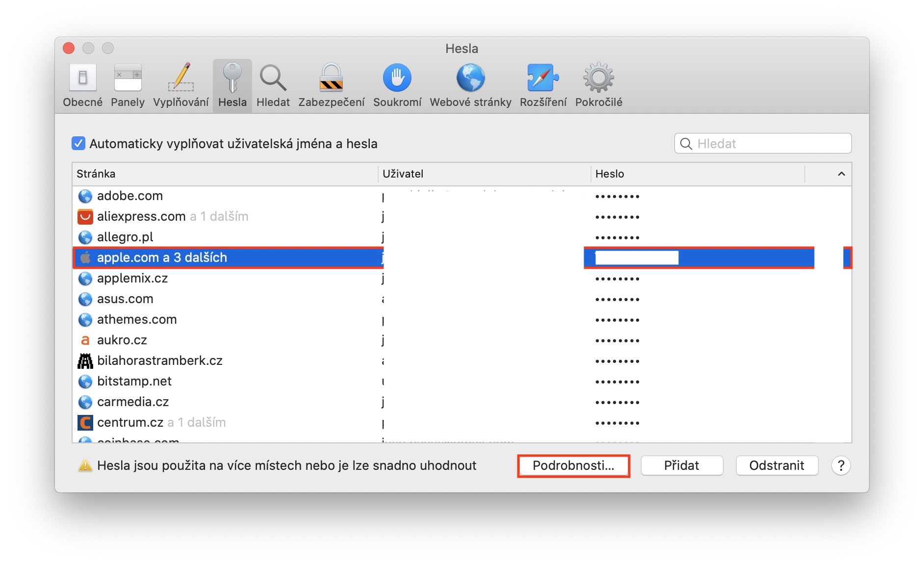
Task: Click the hidden password dots for bitstamp.net
Action: click(x=617, y=382)
